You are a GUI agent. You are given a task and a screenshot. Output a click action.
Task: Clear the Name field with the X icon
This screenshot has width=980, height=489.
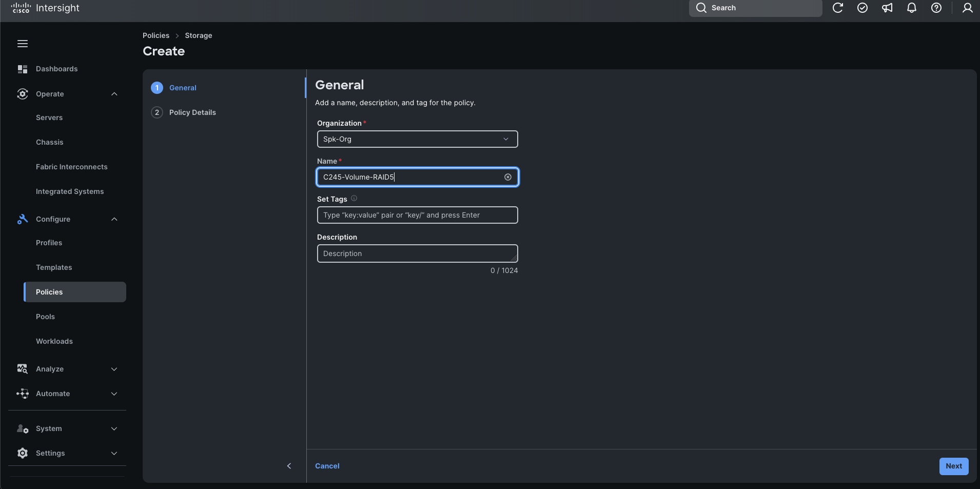pyautogui.click(x=507, y=177)
